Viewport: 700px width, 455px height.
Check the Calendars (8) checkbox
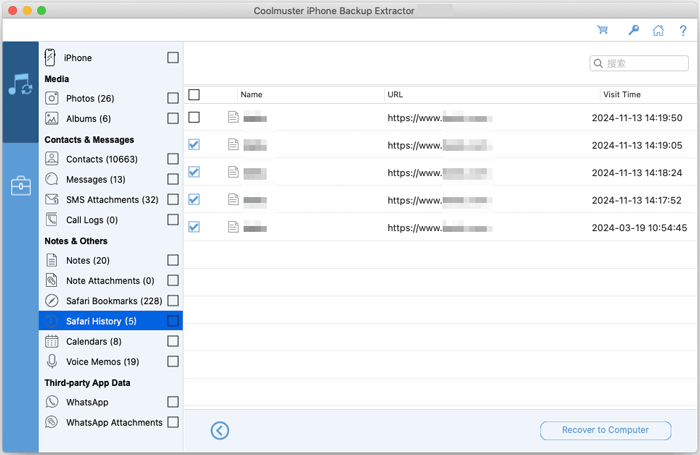(173, 341)
